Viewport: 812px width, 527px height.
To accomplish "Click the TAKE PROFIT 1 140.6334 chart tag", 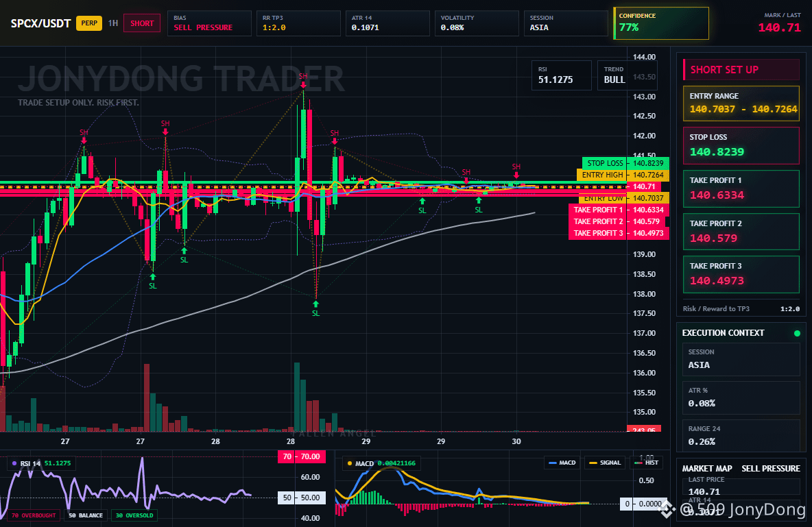I will [619, 210].
